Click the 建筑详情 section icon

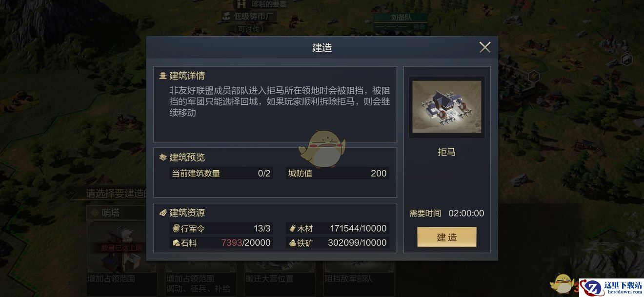(x=162, y=76)
